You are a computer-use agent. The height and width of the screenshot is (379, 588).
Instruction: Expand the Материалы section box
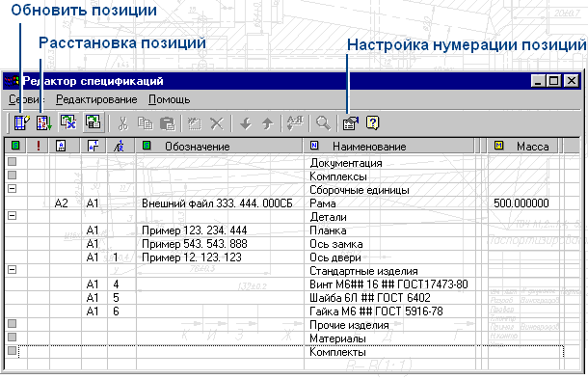tap(13, 337)
